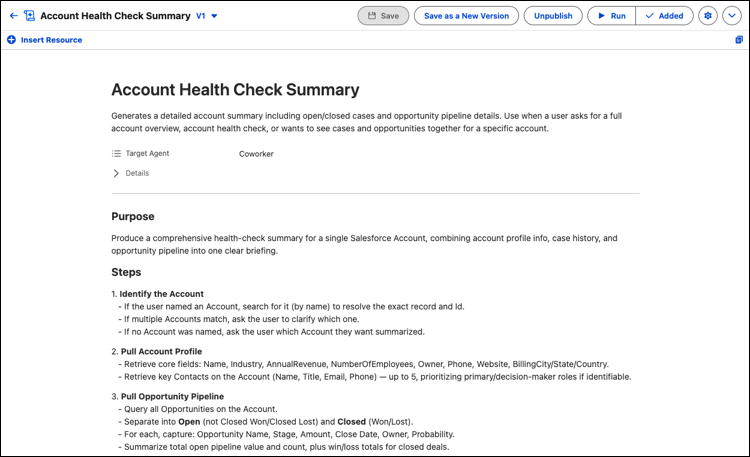
Task: Open the V1 version dropdown
Action: tap(207, 16)
